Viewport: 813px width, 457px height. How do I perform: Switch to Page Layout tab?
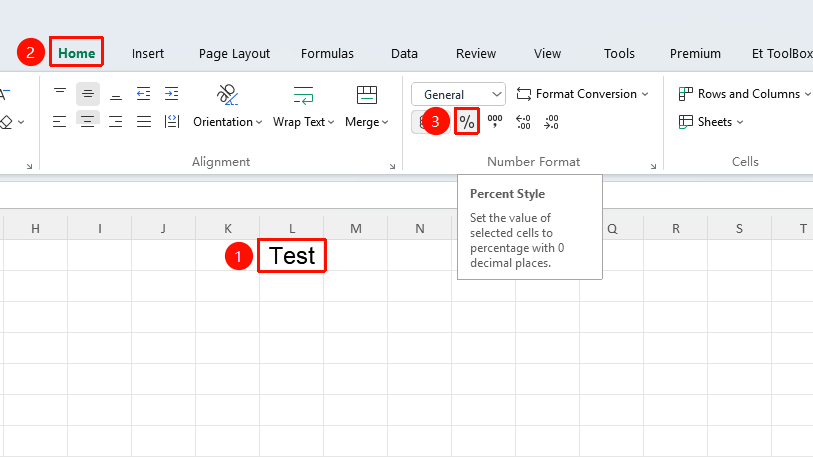point(234,53)
